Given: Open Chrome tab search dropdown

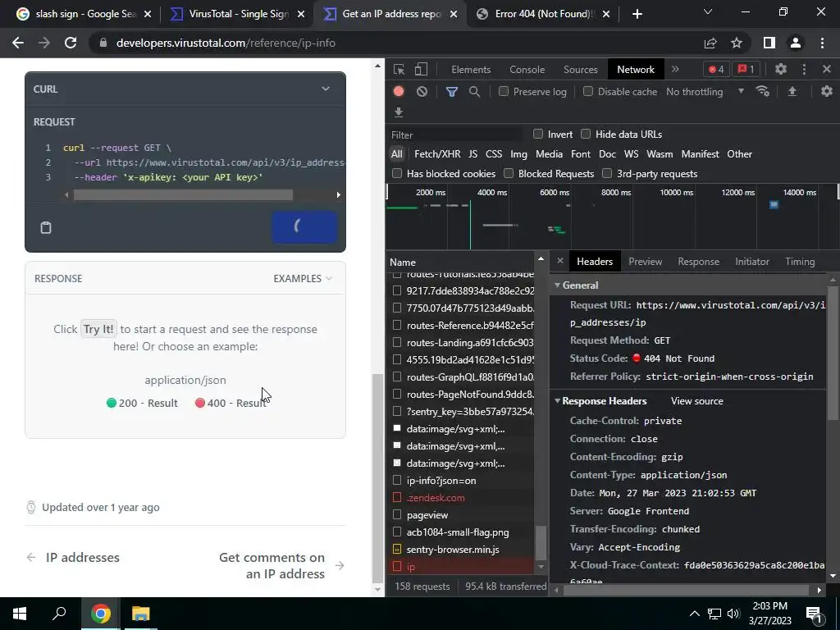Looking at the screenshot, I should click(x=708, y=11).
